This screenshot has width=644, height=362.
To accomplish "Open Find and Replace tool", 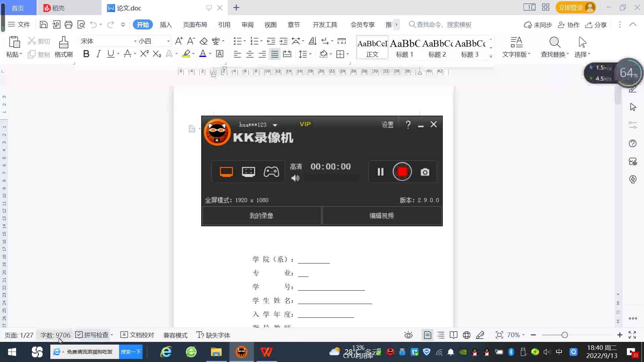I will [555, 47].
